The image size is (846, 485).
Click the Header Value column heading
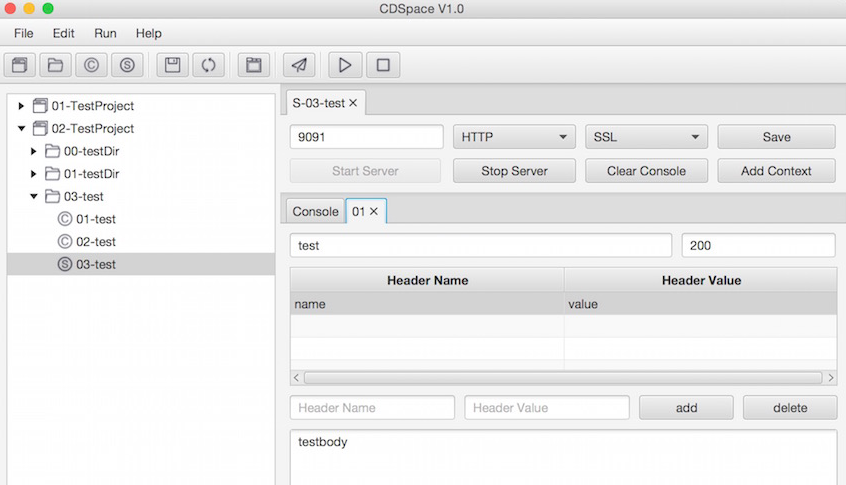701,281
